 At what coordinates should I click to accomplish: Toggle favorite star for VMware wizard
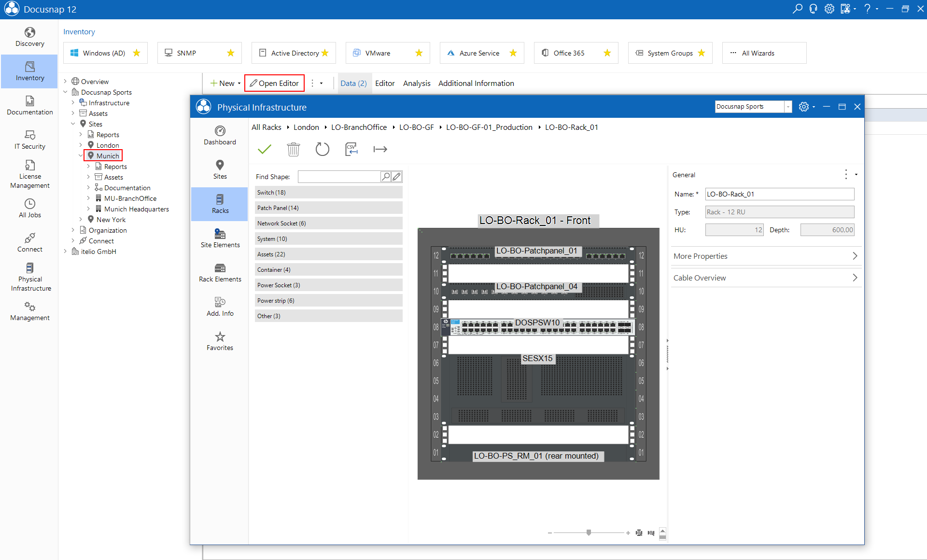pos(419,53)
